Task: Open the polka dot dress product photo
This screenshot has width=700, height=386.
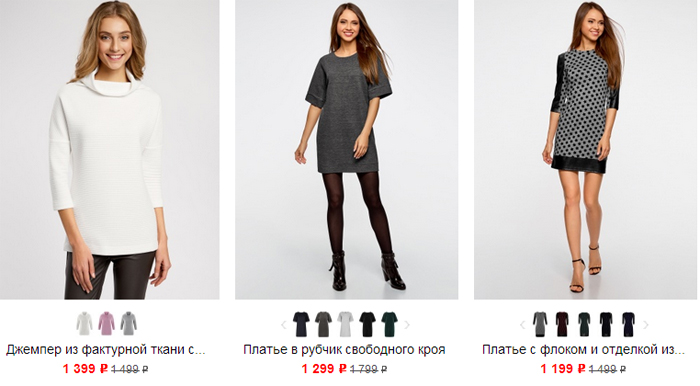Action: point(585,149)
